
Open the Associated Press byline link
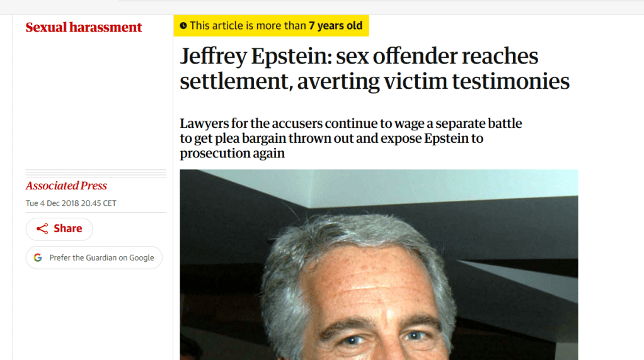pyautogui.click(x=66, y=186)
